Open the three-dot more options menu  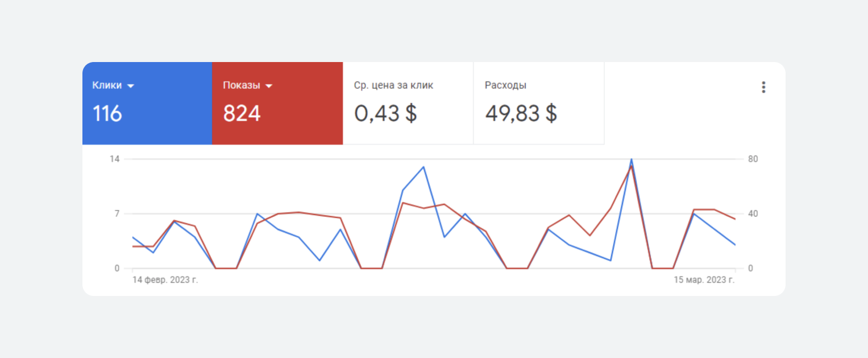(763, 87)
